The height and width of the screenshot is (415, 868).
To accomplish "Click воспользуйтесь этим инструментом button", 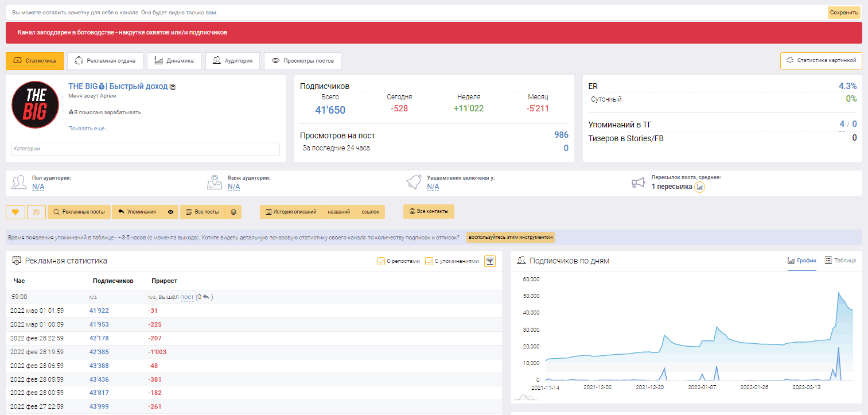I will click(x=511, y=237).
